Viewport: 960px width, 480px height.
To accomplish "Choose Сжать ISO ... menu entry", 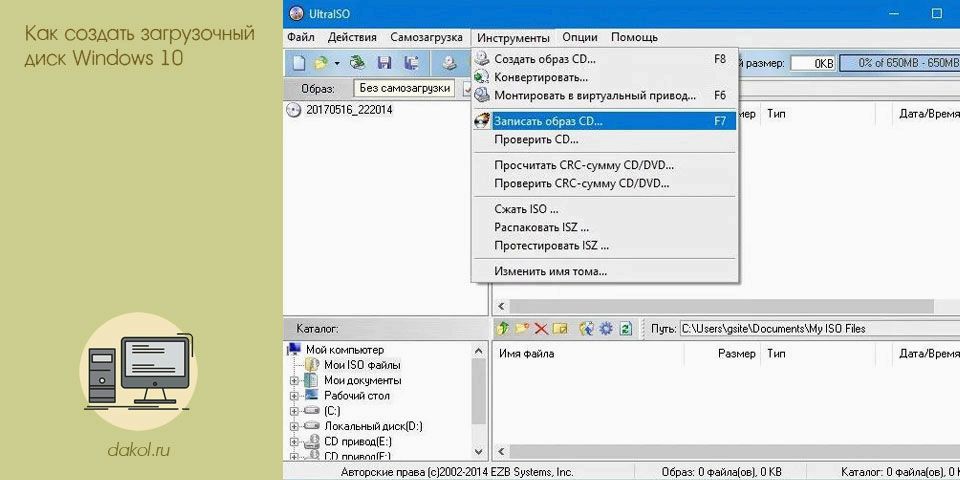I will [605, 209].
